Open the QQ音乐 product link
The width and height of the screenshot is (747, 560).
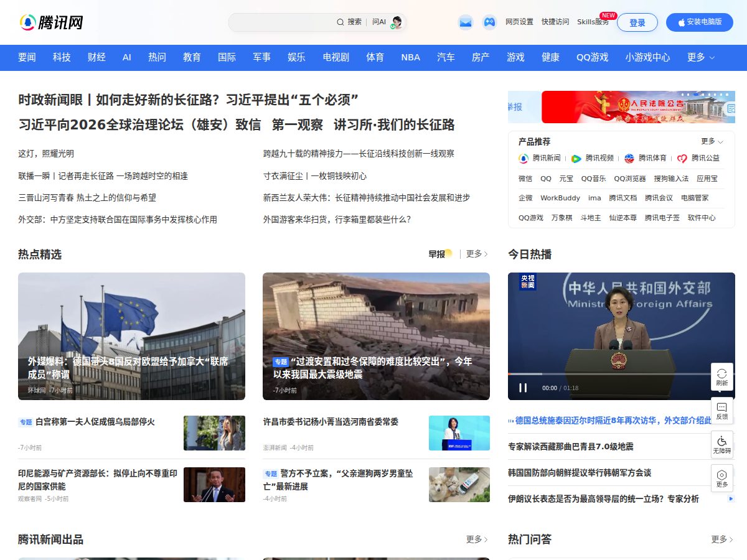coord(593,179)
